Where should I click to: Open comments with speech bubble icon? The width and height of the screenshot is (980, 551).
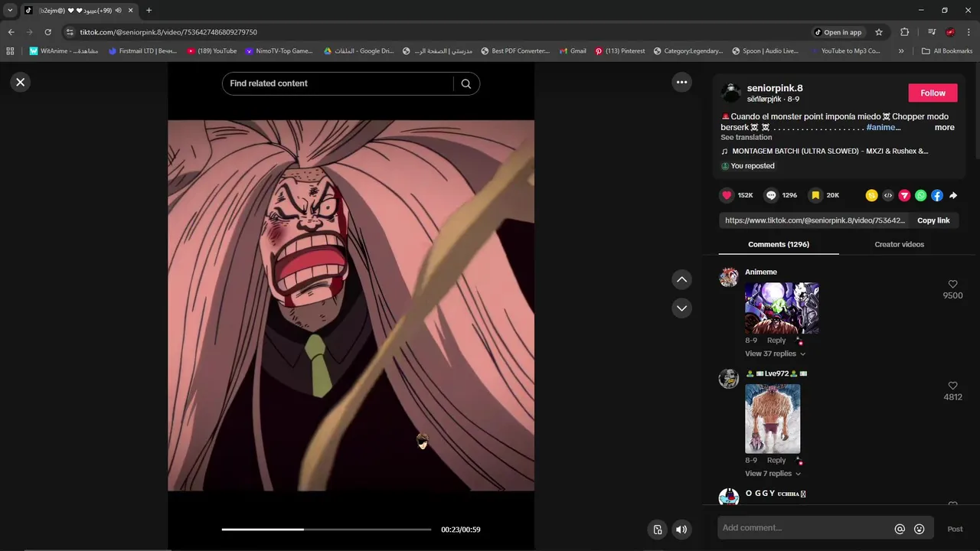[771, 195]
